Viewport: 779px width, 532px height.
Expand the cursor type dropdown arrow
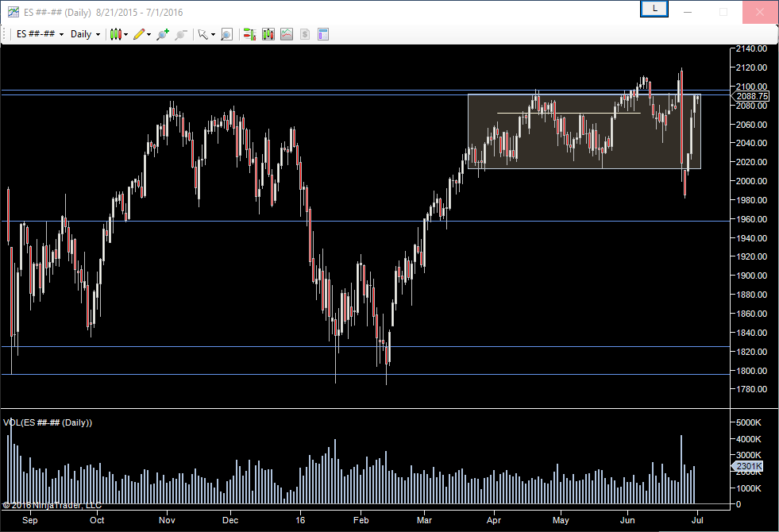click(213, 35)
